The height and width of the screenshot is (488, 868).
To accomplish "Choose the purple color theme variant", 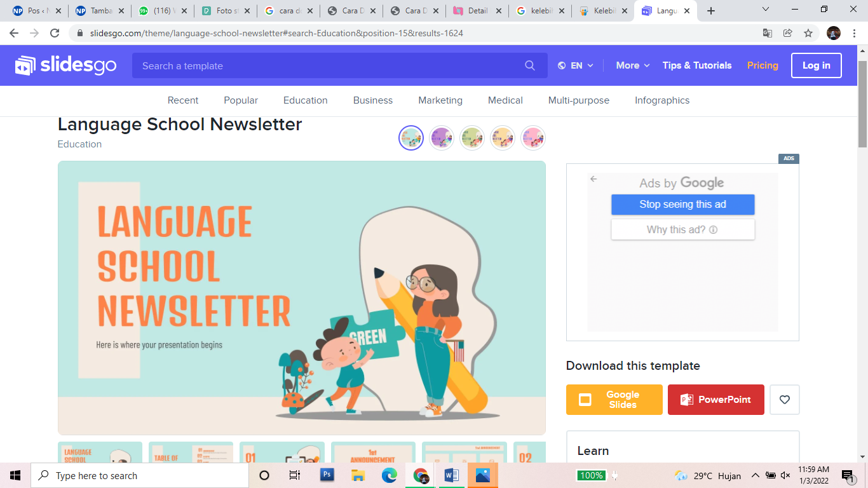I will (x=441, y=137).
